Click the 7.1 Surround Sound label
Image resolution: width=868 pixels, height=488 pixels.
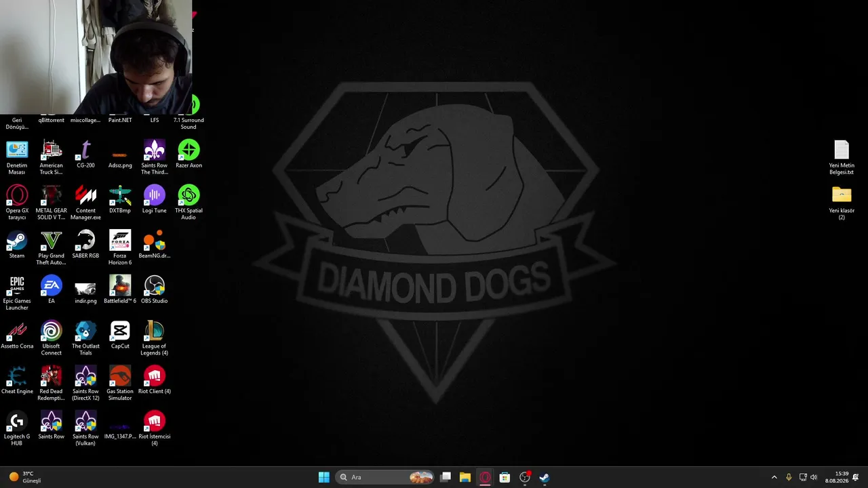189,123
